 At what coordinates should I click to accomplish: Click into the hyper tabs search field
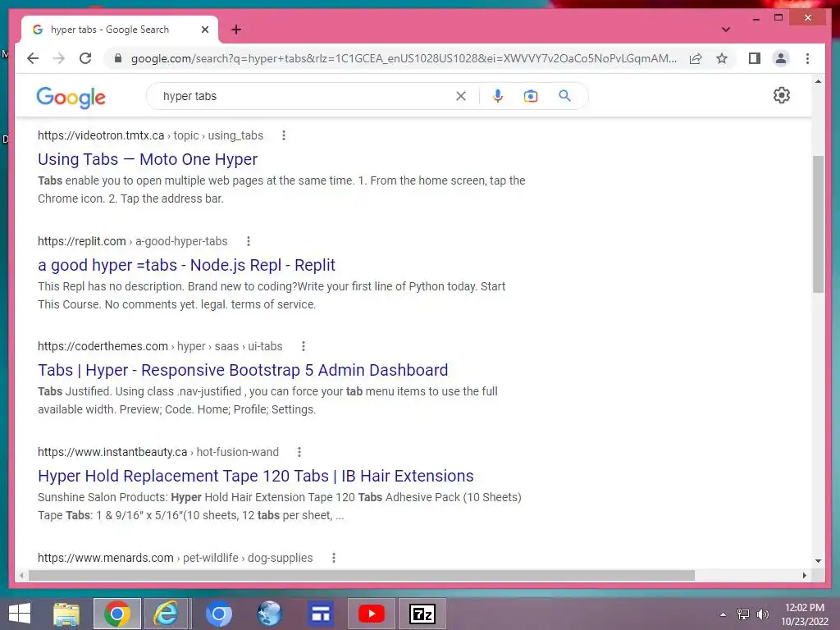[x=305, y=96]
